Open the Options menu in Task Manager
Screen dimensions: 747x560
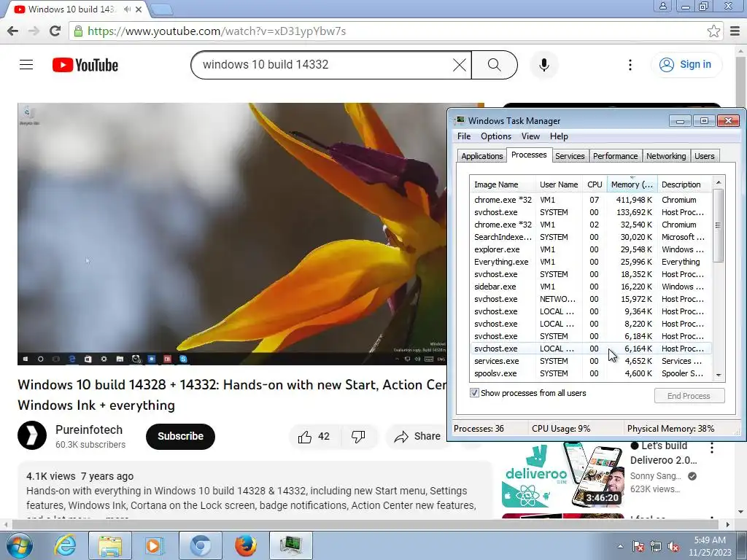[x=496, y=136]
